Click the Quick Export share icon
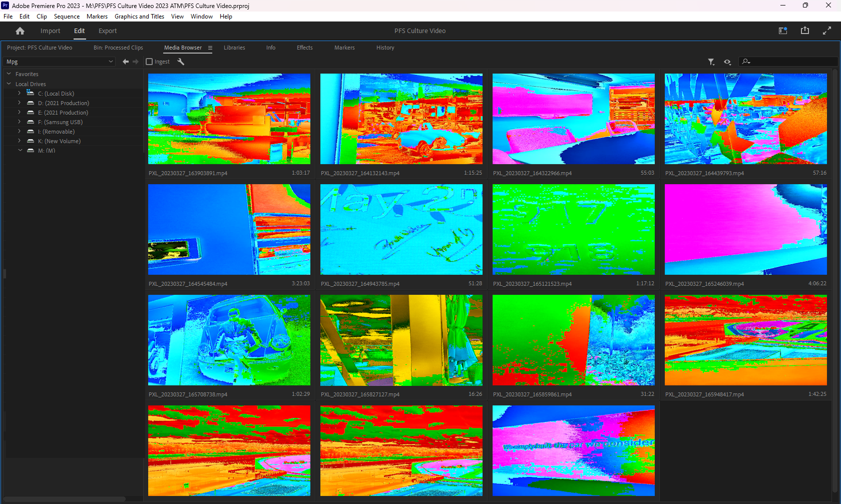Screen dimensions: 841x504 (x=804, y=31)
